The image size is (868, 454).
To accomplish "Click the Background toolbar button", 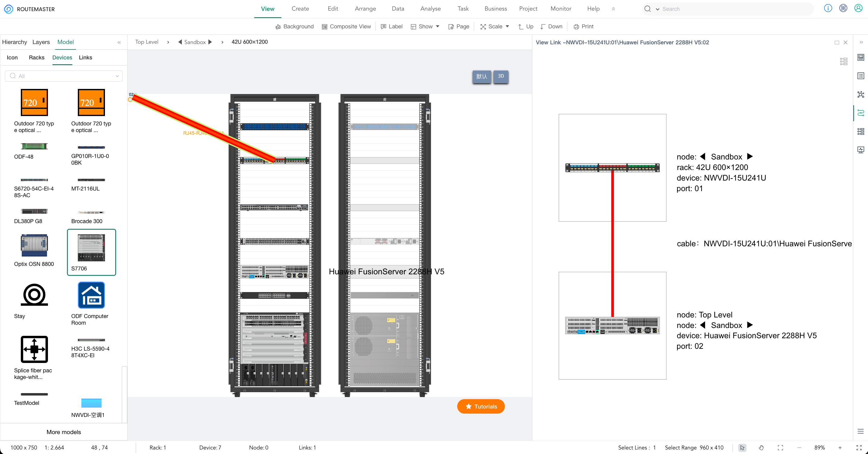I will tap(294, 27).
